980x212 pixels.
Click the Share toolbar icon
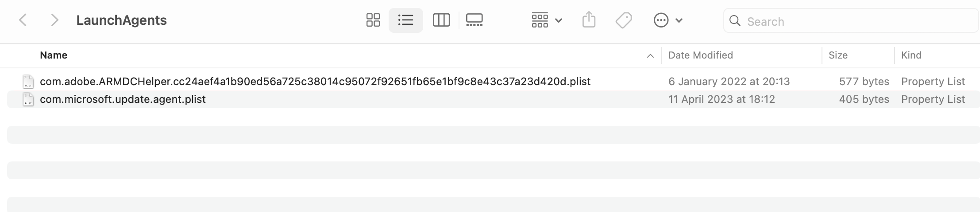coord(589,20)
